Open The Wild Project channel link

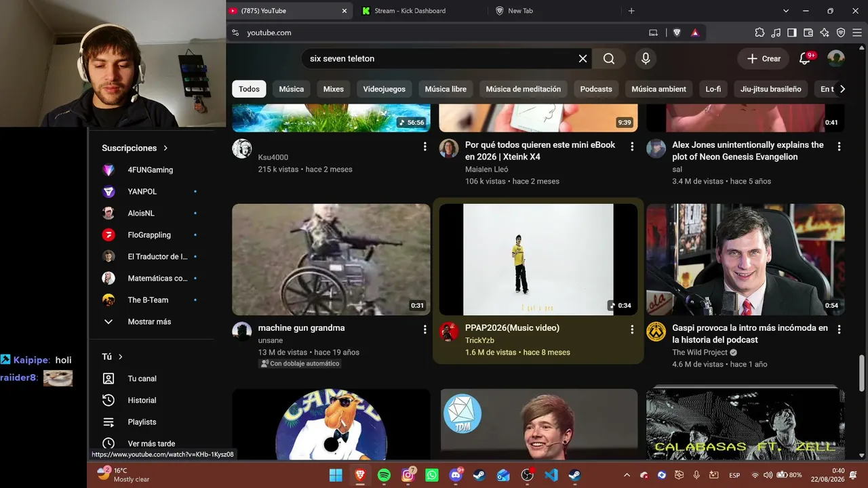700,352
